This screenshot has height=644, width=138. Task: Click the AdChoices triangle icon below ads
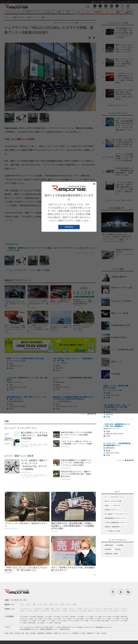(x=95, y=575)
